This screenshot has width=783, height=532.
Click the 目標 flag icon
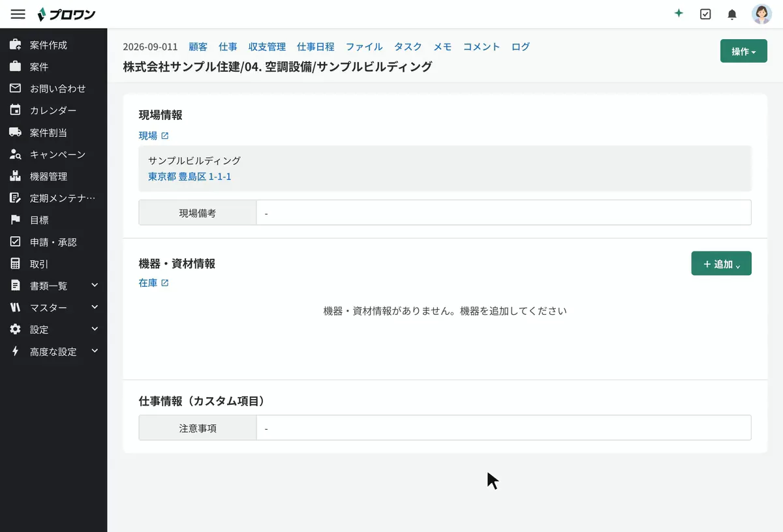pyautogui.click(x=16, y=220)
